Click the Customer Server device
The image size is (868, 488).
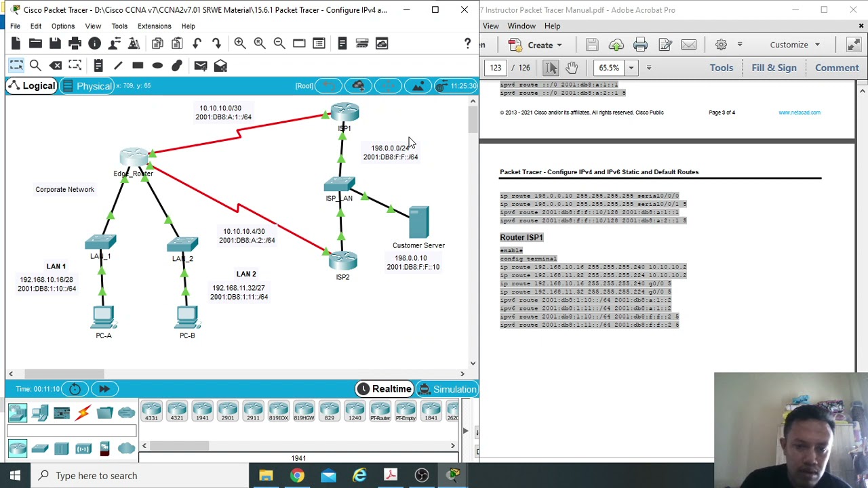coord(418,222)
